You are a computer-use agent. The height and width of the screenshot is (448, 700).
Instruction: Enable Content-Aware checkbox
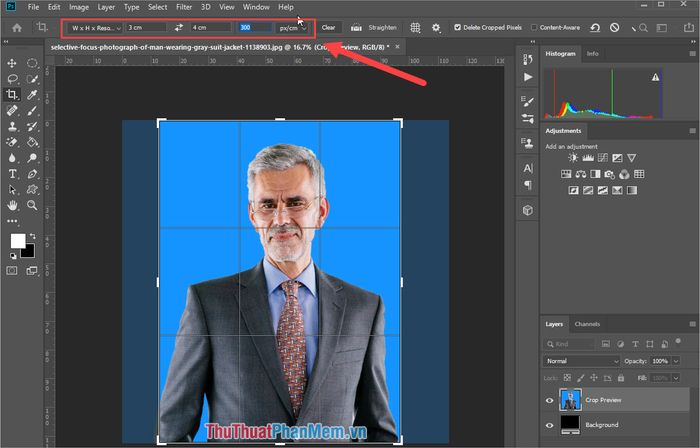click(x=534, y=27)
